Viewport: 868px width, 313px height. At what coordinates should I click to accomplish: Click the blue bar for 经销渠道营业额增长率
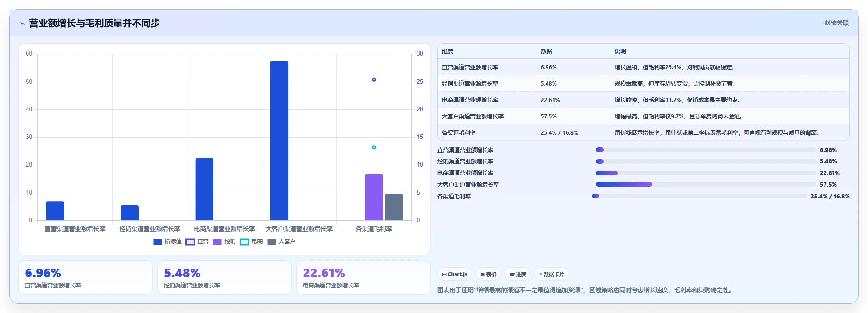coord(130,213)
